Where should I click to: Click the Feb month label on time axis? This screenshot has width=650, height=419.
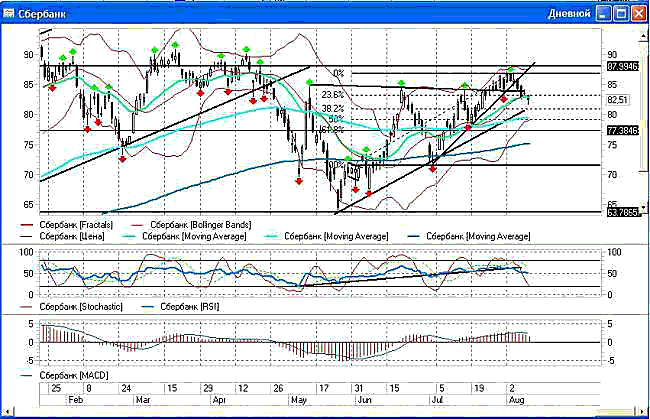coord(75,400)
